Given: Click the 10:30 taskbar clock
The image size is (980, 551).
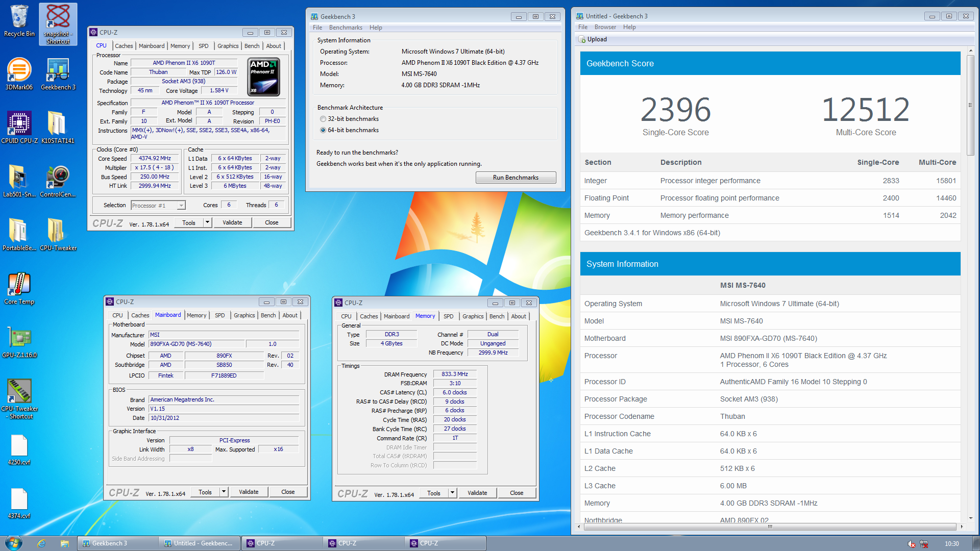Looking at the screenshot, I should 951,544.
